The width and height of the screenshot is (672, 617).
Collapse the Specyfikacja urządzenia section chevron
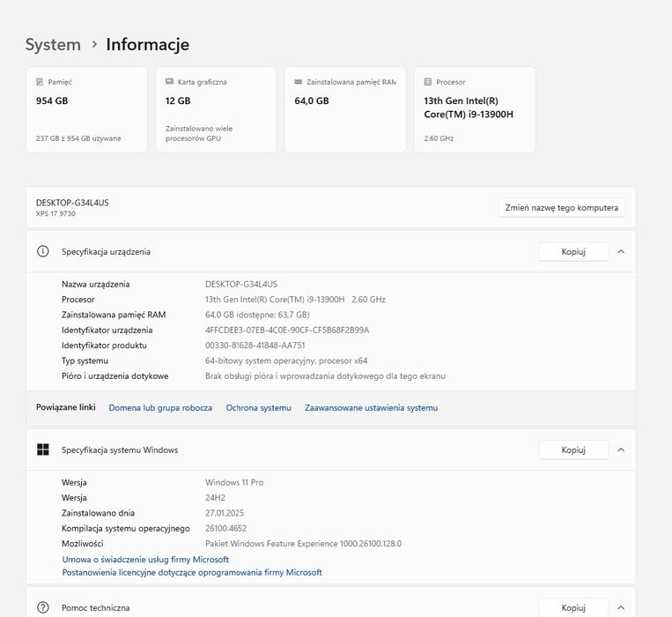(x=621, y=251)
